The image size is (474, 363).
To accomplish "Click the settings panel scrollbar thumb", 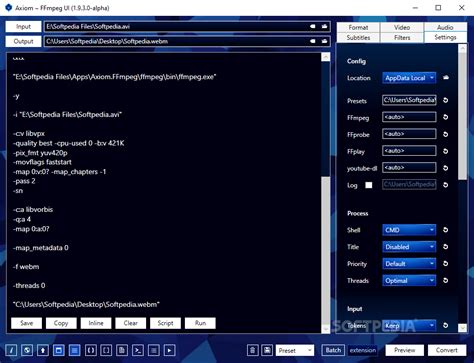I will [462, 116].
